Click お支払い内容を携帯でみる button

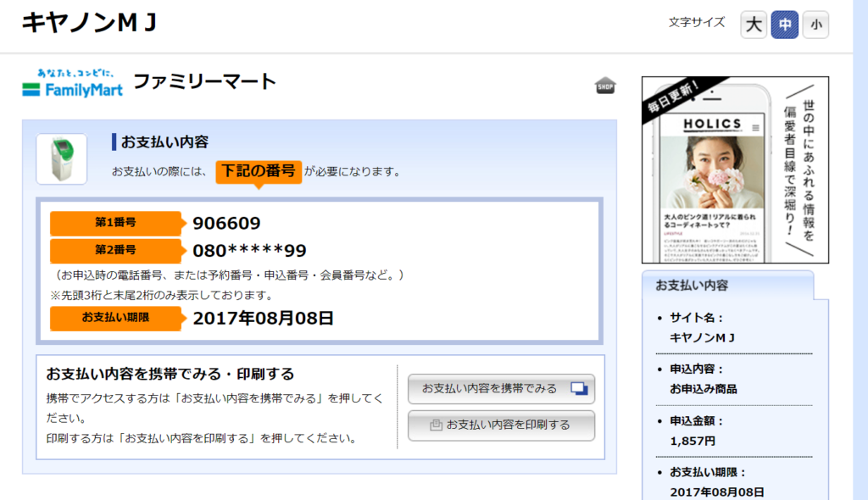pyautogui.click(x=502, y=389)
